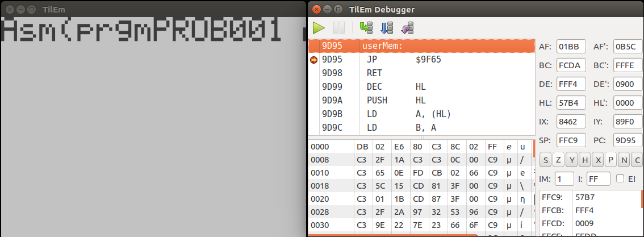
Task: Click the HL' register field
Action: click(x=628, y=103)
